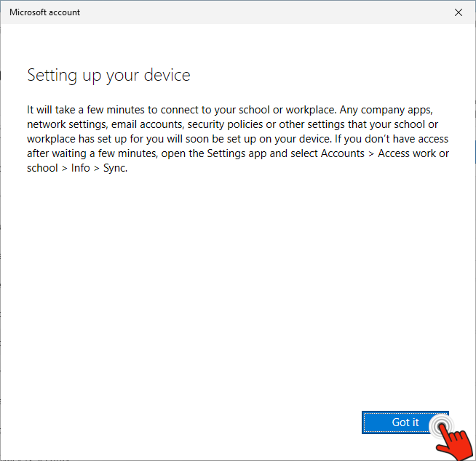Close the Microsoft account dialog
Screen dimensions: 476x461
tap(459, 12)
